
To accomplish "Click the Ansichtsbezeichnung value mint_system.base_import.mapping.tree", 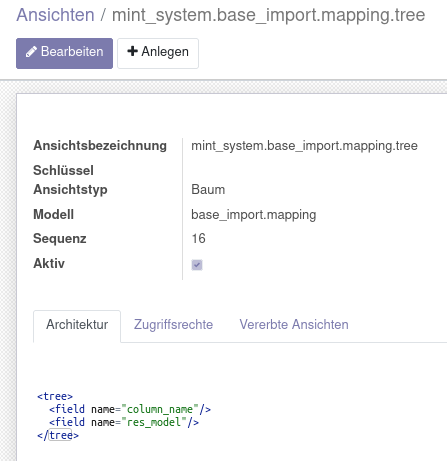I will click(304, 146).
